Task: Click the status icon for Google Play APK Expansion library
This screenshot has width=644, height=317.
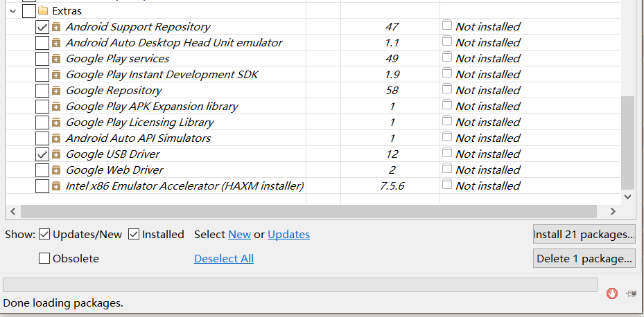Action: pyautogui.click(x=447, y=105)
